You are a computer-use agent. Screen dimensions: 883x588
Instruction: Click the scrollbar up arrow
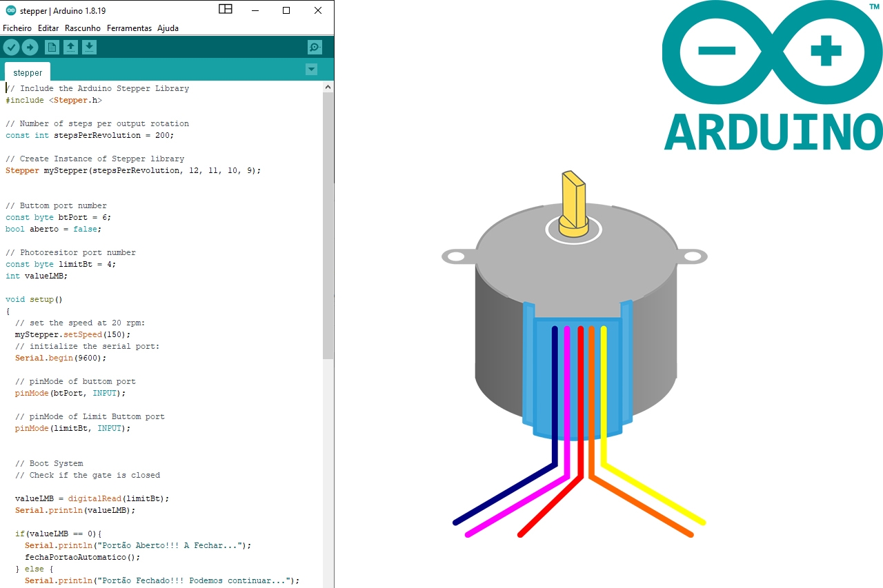coord(328,86)
